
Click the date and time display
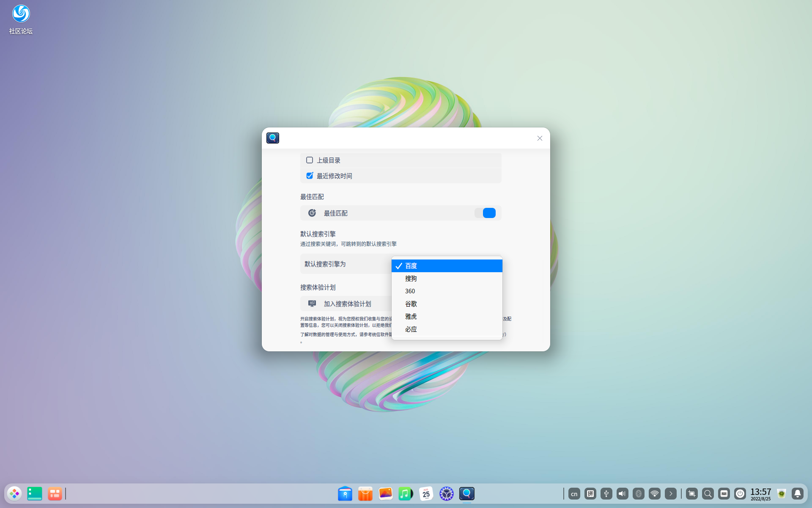(760, 494)
